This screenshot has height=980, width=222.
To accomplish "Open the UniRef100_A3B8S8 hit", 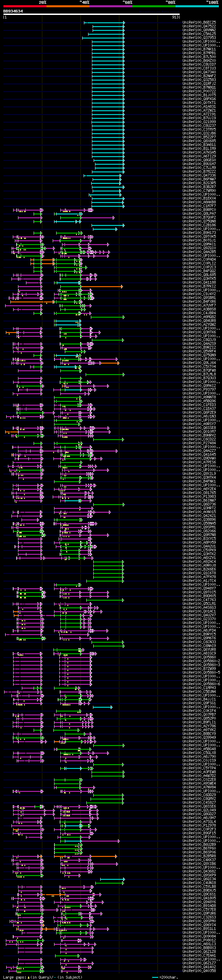I will pos(199,309).
